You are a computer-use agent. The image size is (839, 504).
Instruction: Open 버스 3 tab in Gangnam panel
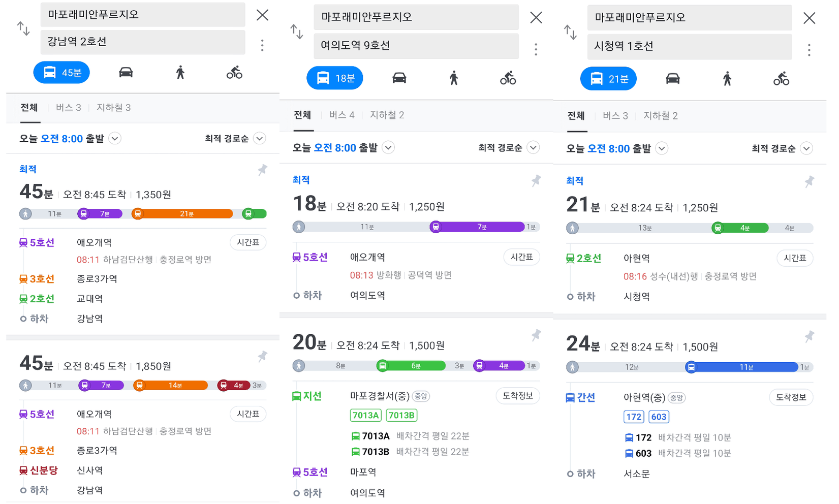69,108
